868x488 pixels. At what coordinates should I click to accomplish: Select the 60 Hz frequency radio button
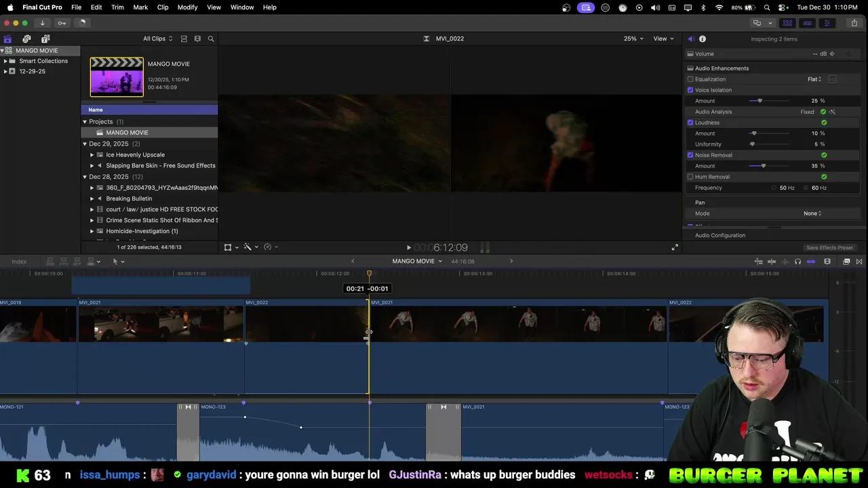pyautogui.click(x=806, y=188)
